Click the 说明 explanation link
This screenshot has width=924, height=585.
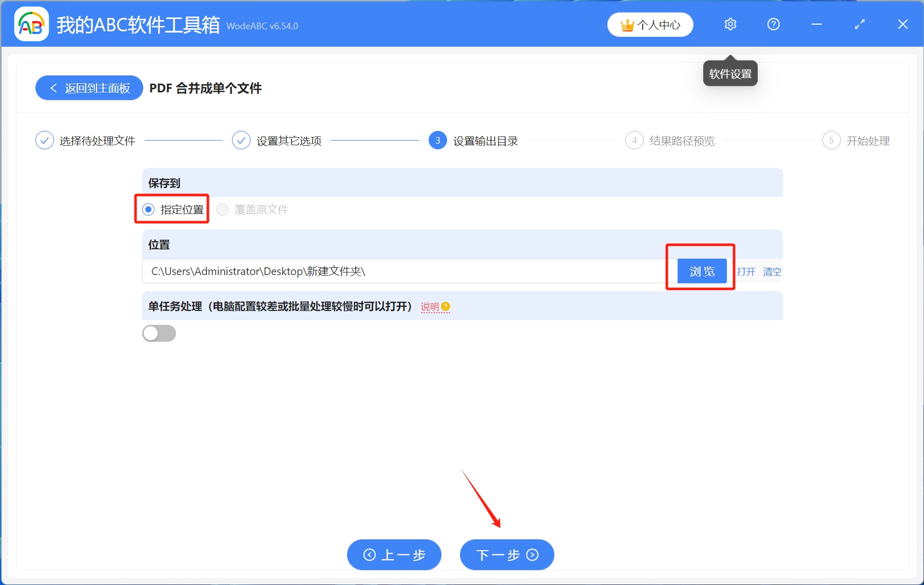[429, 306]
